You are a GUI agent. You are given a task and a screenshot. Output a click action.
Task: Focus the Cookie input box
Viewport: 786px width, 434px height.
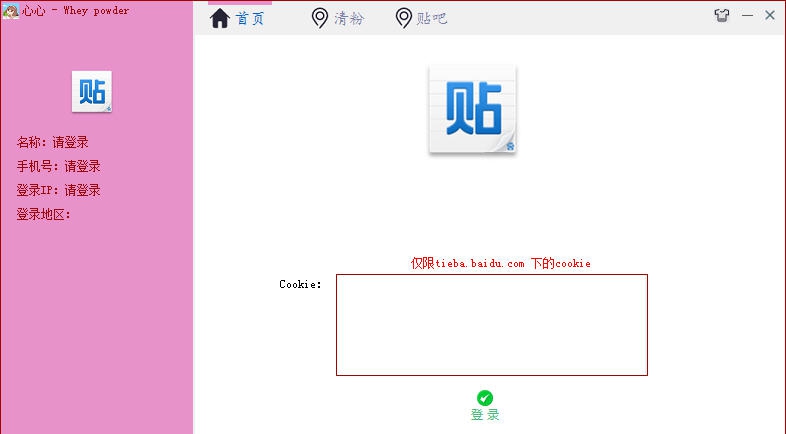coord(492,325)
